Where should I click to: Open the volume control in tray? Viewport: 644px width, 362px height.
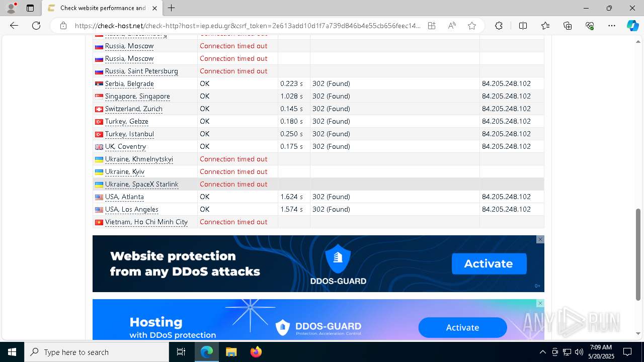click(579, 352)
